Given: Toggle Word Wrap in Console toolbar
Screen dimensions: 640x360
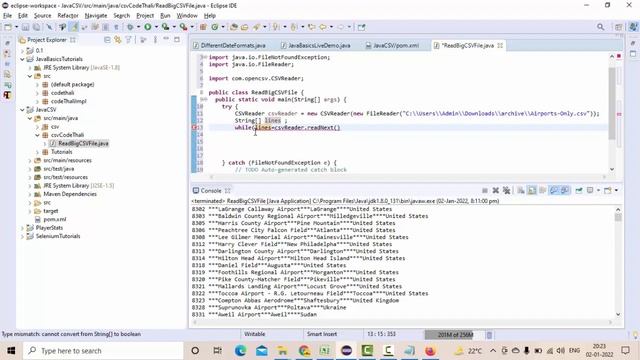Looking at the screenshot, I should tap(542, 190).
